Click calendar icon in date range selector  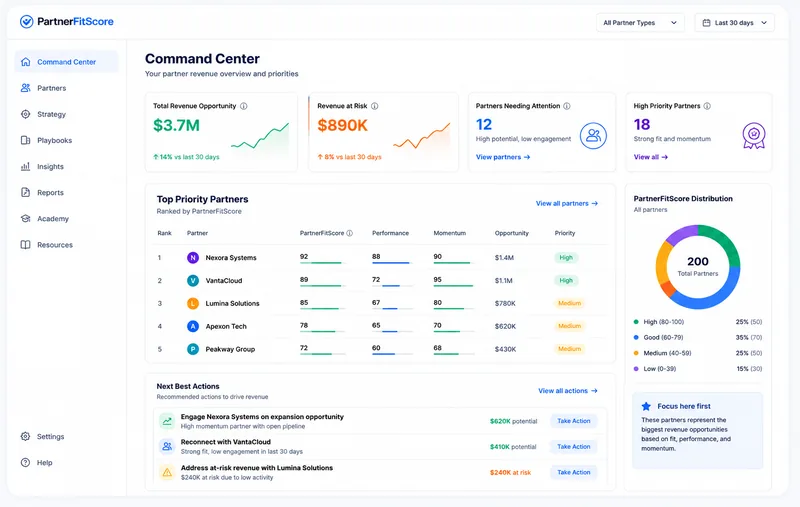(706, 22)
